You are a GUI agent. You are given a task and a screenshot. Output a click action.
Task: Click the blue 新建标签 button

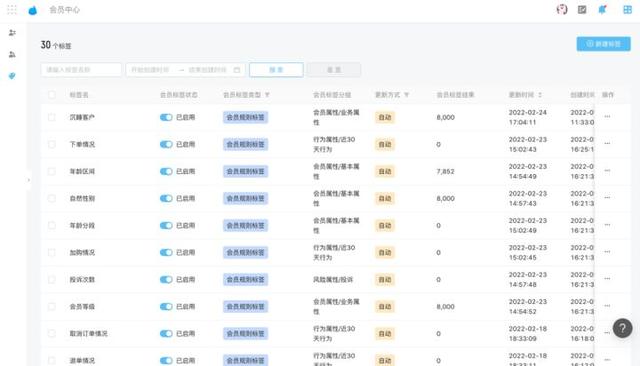(x=603, y=44)
